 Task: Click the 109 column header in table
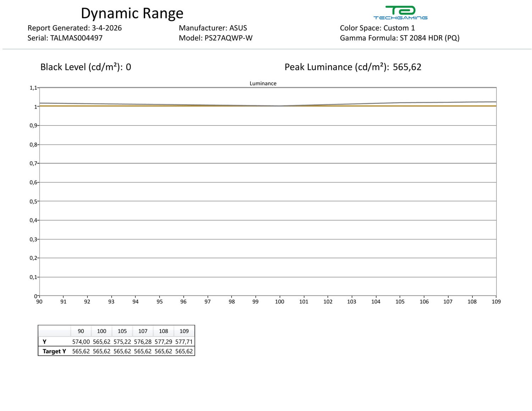point(184,331)
